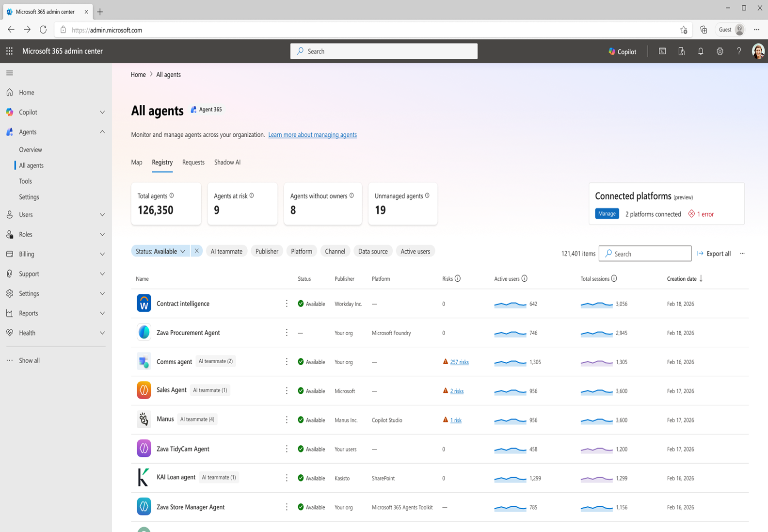Viewport: 768px width, 532px height.
Task: Go to Overview under Agents
Action: coord(31,150)
